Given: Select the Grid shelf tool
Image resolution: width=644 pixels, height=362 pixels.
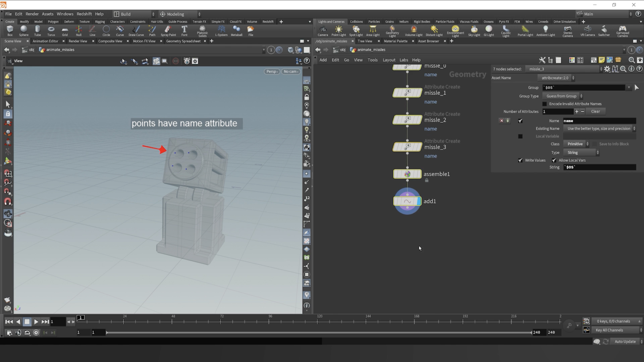Looking at the screenshot, I should click(x=65, y=31).
